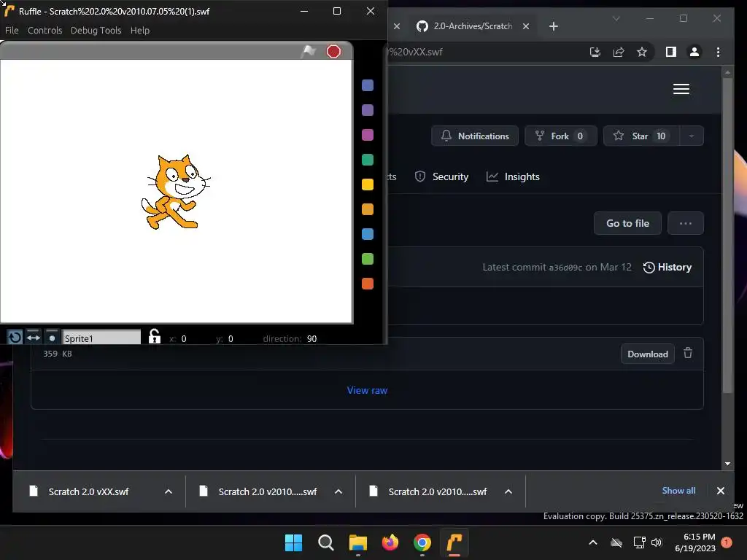This screenshot has width=747, height=560.
Task: Open the Debug Tools menu
Action: point(96,30)
